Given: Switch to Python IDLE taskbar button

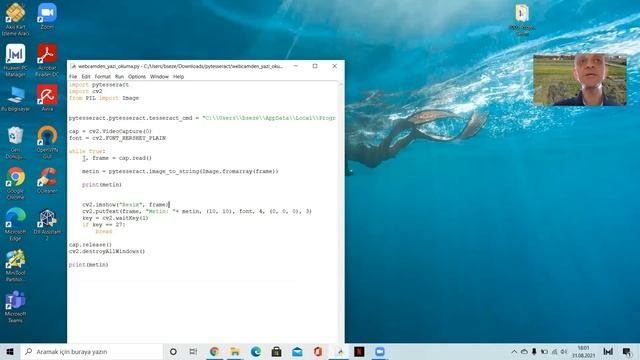Looking at the screenshot, I should pos(339,351).
